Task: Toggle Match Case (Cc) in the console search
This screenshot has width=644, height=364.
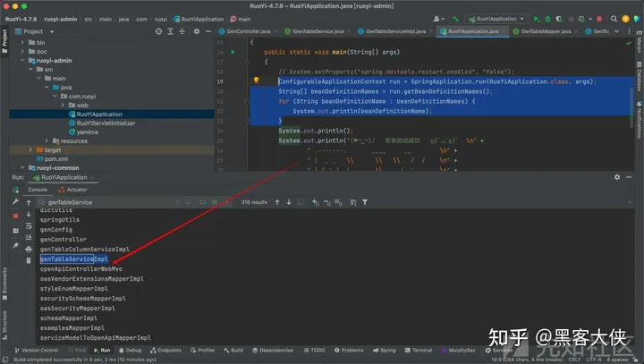Action: (203, 202)
